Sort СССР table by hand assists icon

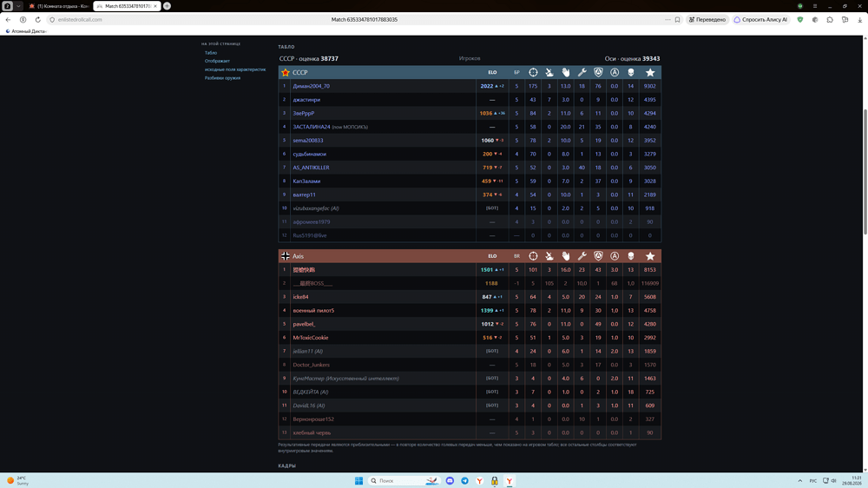[565, 73]
